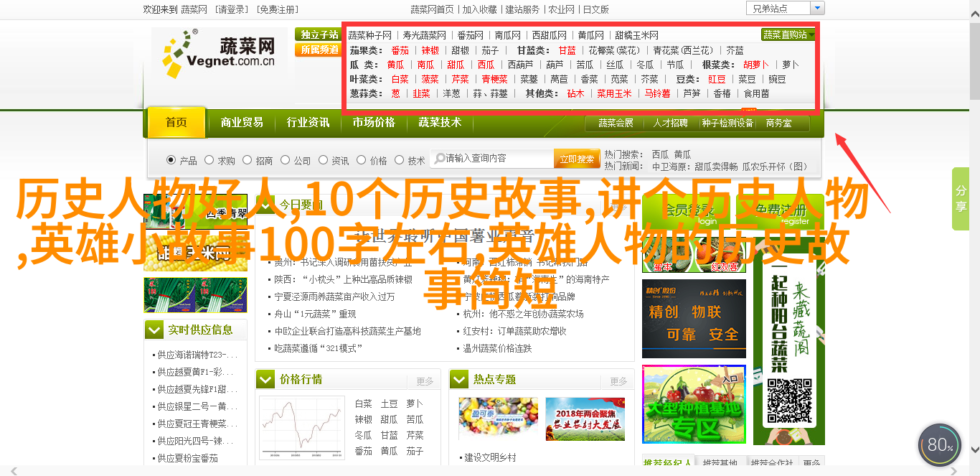Open the 行业资讯 navigation tab
980x476 pixels.
308,123
